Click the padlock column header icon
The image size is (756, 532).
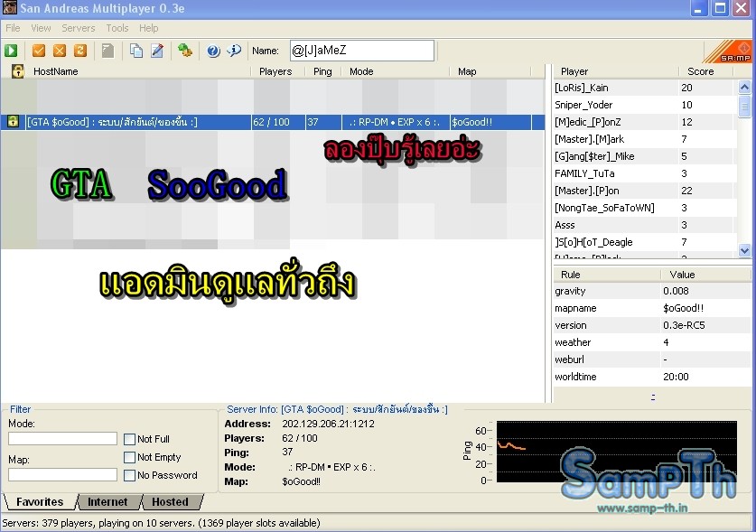(x=18, y=71)
